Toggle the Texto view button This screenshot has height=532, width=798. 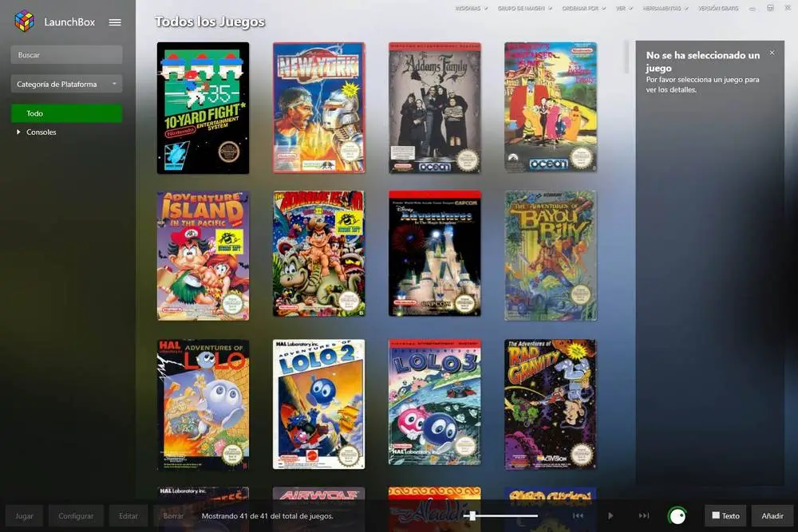725,516
